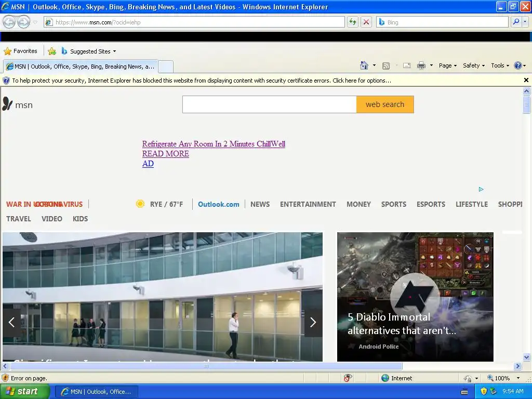
Task: Click the vertical scrollbar down arrow
Action: pos(526,357)
